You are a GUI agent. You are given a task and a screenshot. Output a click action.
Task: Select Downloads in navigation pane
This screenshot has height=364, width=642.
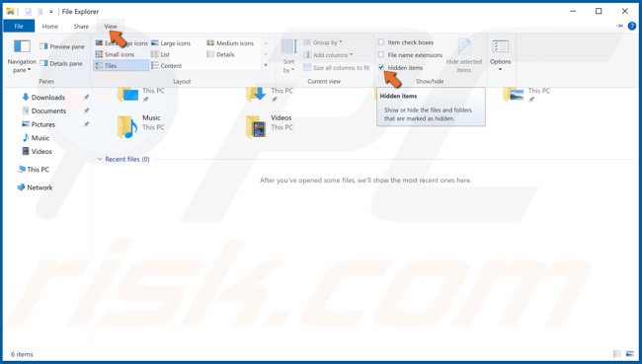click(x=48, y=98)
